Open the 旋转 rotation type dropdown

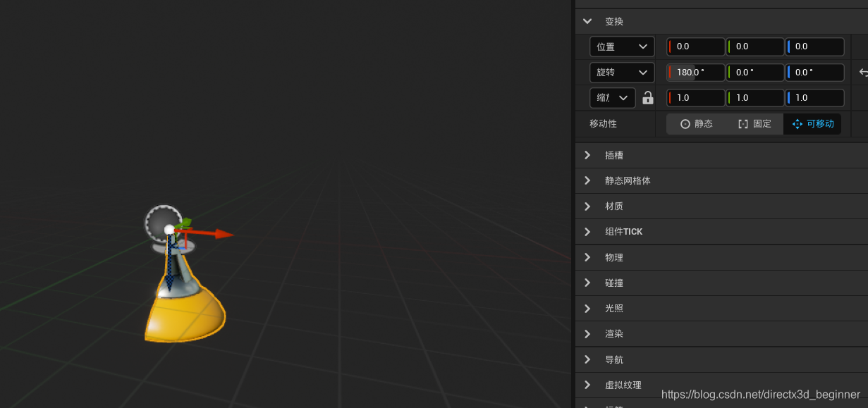(x=622, y=73)
